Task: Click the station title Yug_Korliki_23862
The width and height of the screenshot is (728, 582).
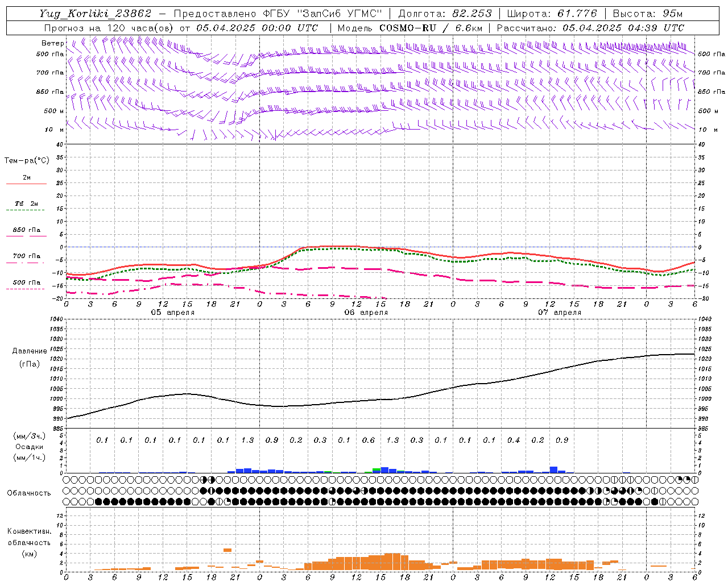Action: click(x=96, y=14)
